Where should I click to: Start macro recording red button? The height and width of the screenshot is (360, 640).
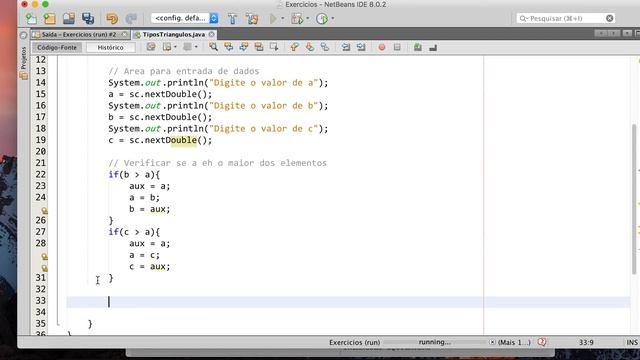pyautogui.click(x=382, y=47)
